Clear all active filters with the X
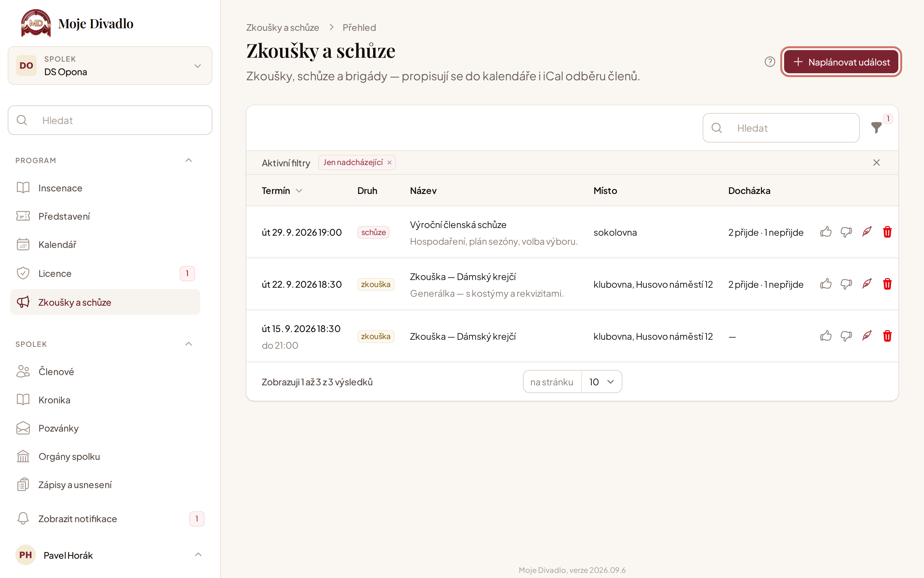 tap(876, 163)
